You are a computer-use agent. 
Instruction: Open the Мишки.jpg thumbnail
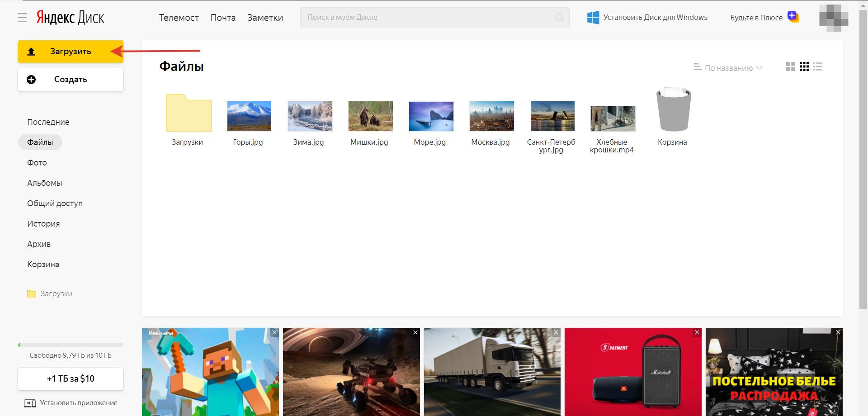pos(370,116)
